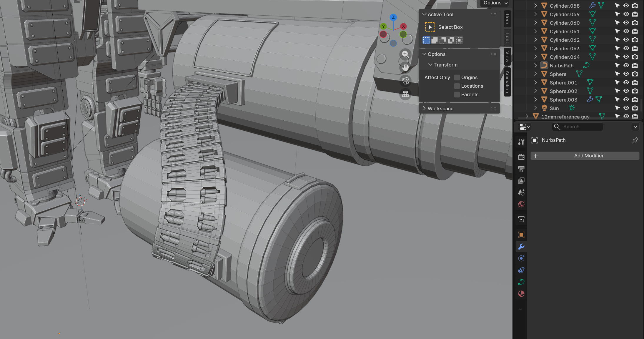Click the zoom viewport magnifier icon
Screen dimensions: 644x339
point(405,54)
